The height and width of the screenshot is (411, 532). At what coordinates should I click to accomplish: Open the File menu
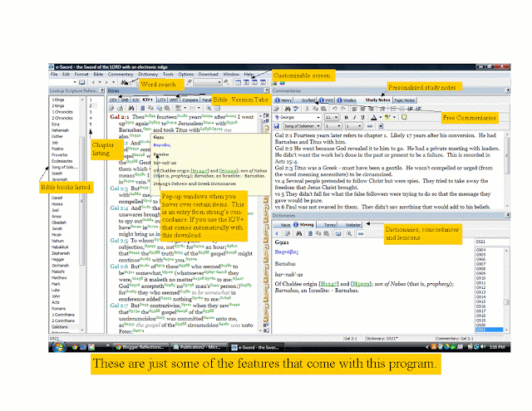click(54, 74)
